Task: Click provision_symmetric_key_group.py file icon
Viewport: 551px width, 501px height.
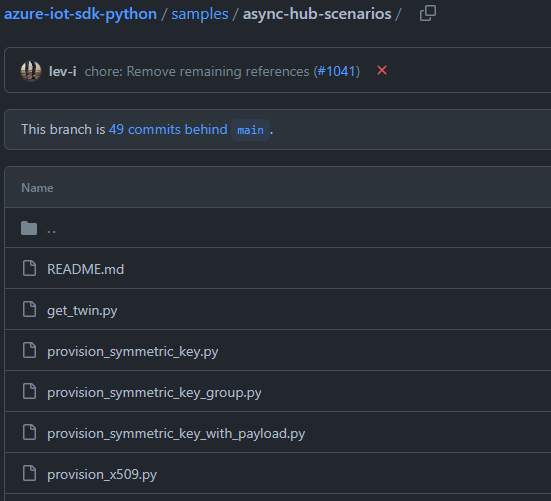Action: (x=29, y=392)
